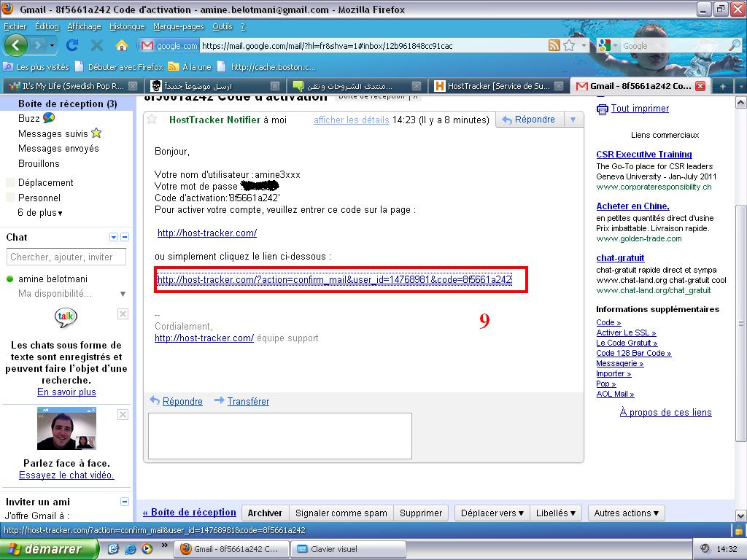Click in the quick reply text box
This screenshot has height=560, width=747.
[280, 436]
